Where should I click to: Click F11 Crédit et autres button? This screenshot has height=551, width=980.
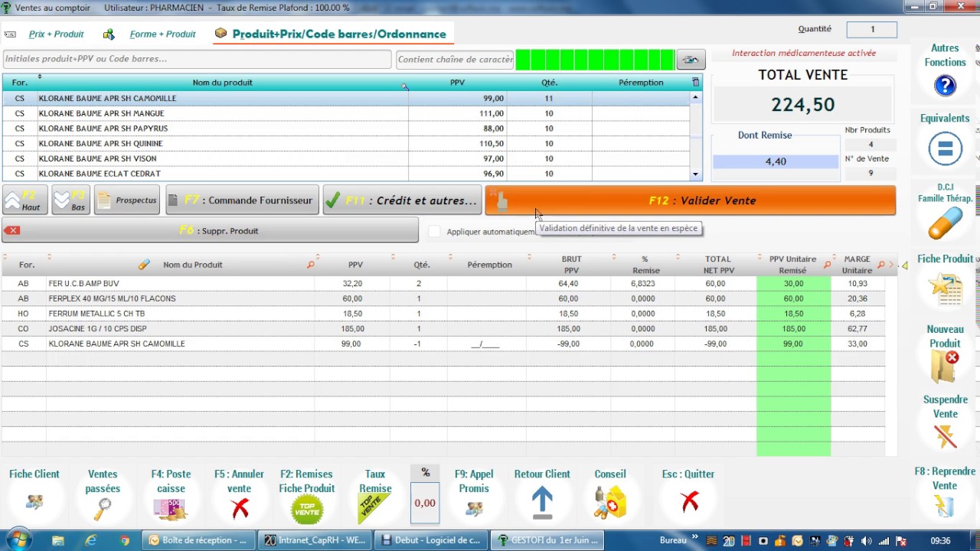coord(401,201)
